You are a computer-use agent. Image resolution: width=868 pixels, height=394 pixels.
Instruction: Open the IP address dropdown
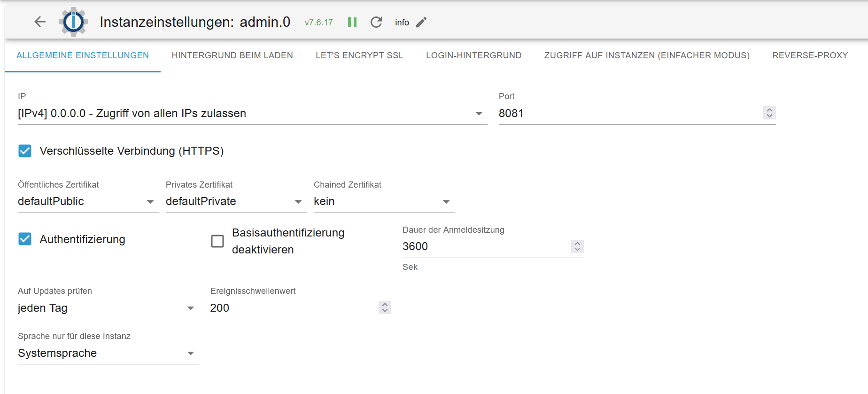252,113
